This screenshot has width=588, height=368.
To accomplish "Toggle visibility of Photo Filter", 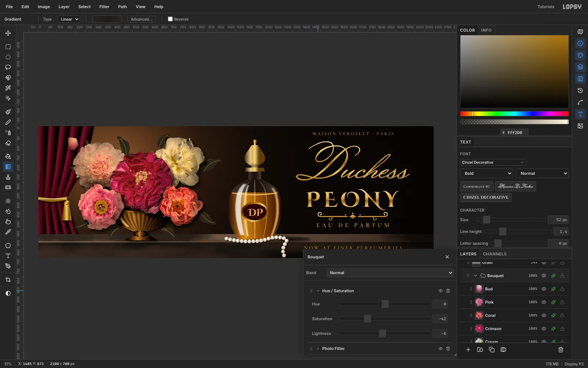I will (441, 348).
